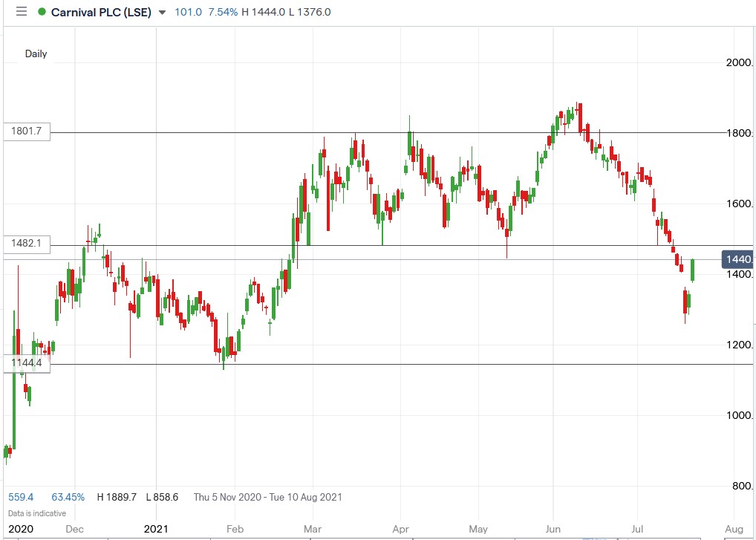This screenshot has height=540, width=756.
Task: Click the 2021 label on the time axis
Action: point(154,529)
